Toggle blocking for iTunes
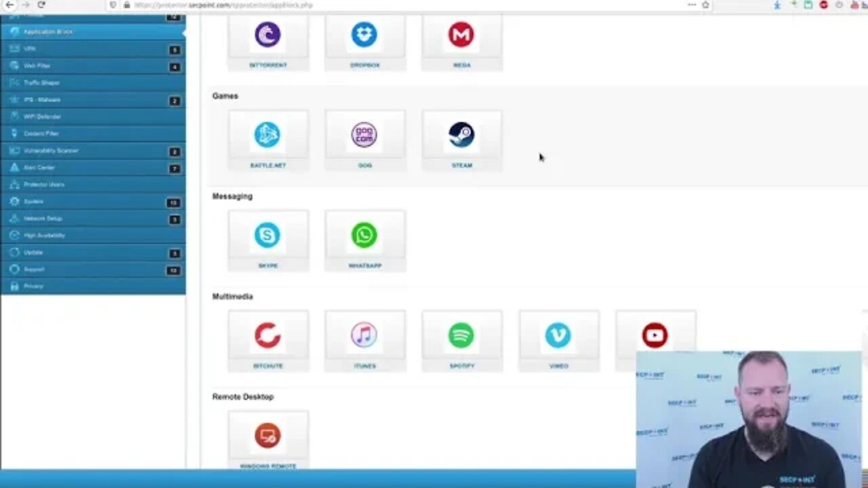This screenshot has width=868, height=488. pos(365,341)
